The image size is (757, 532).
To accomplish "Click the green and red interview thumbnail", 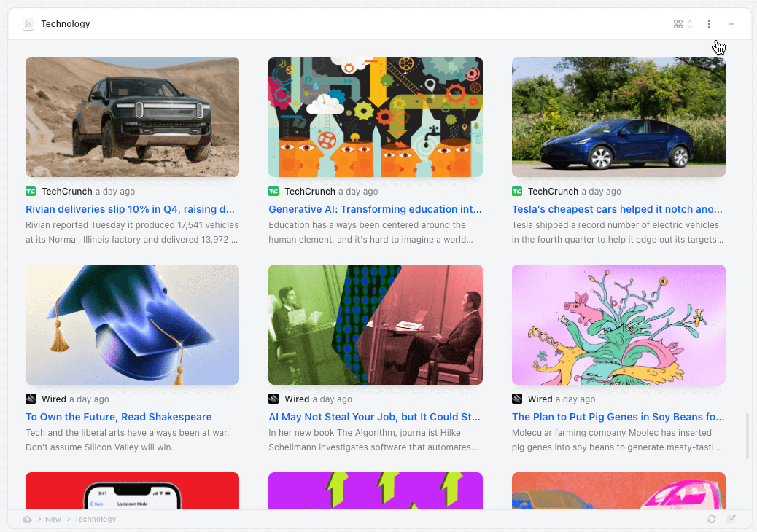I will pyautogui.click(x=376, y=325).
